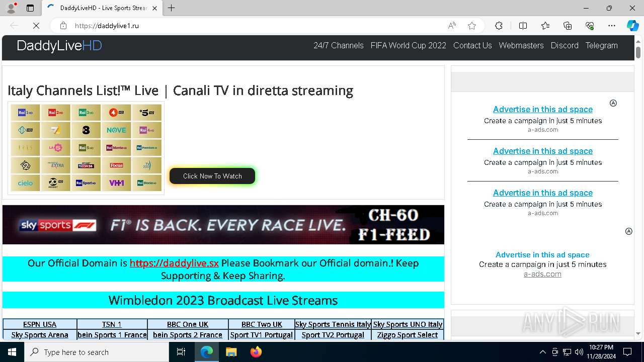
Task: Open the TSN 1 stream
Action: click(112, 324)
